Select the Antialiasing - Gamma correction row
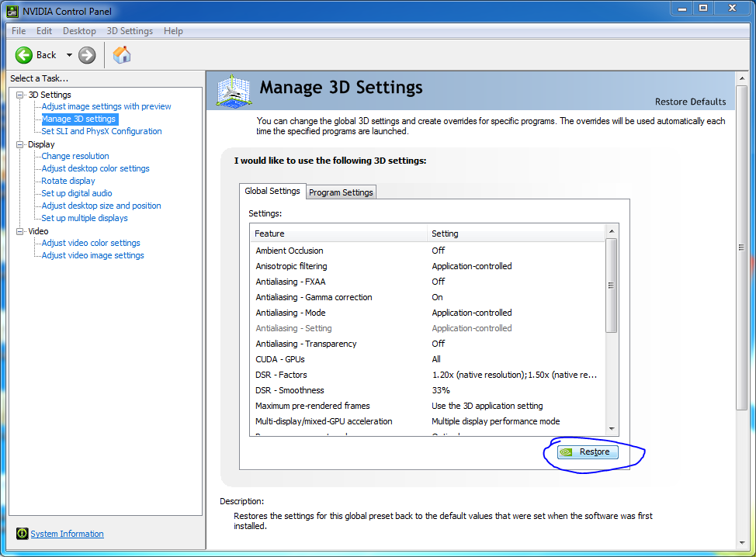 pos(428,297)
